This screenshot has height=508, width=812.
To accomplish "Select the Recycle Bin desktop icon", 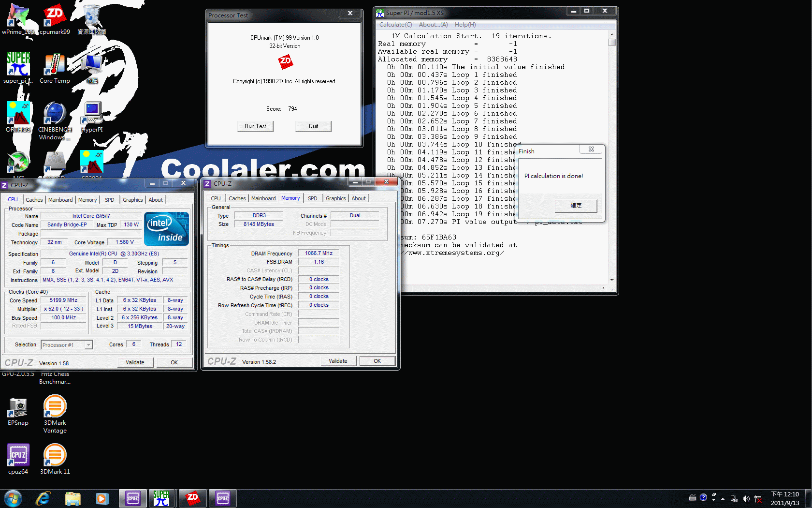I will coord(92,19).
